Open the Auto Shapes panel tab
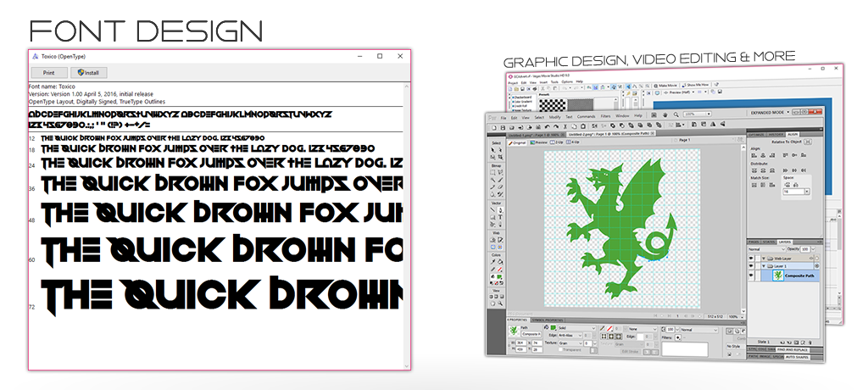This screenshot has width=868, height=390. pyautogui.click(x=797, y=357)
